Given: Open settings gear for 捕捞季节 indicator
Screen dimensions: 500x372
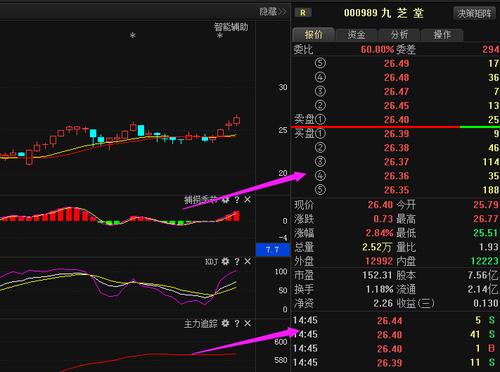Looking at the screenshot, I should (x=226, y=200).
